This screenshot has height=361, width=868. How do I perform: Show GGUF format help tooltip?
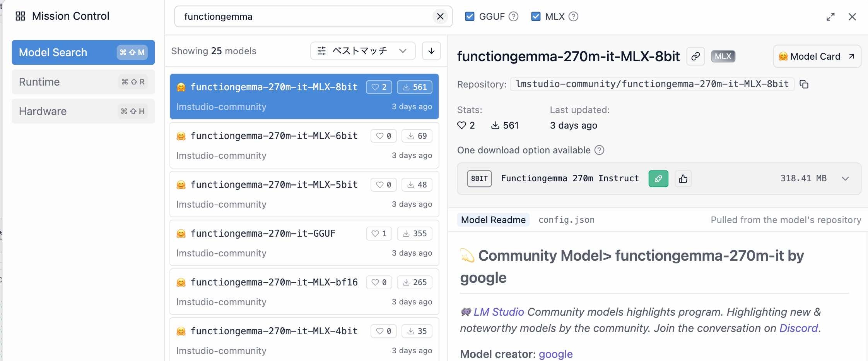513,17
